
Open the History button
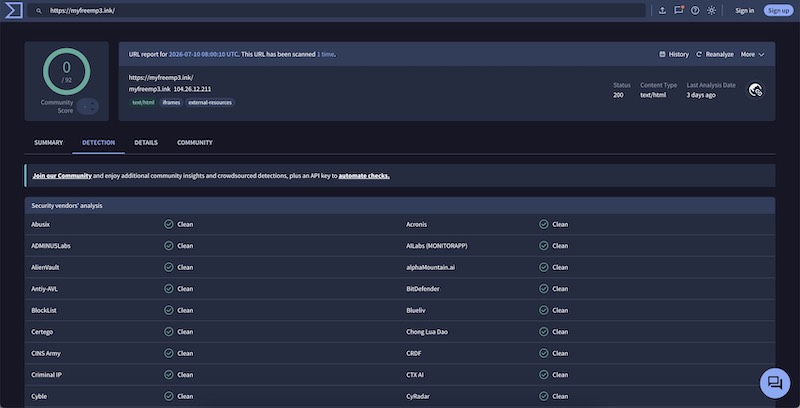[x=674, y=54]
